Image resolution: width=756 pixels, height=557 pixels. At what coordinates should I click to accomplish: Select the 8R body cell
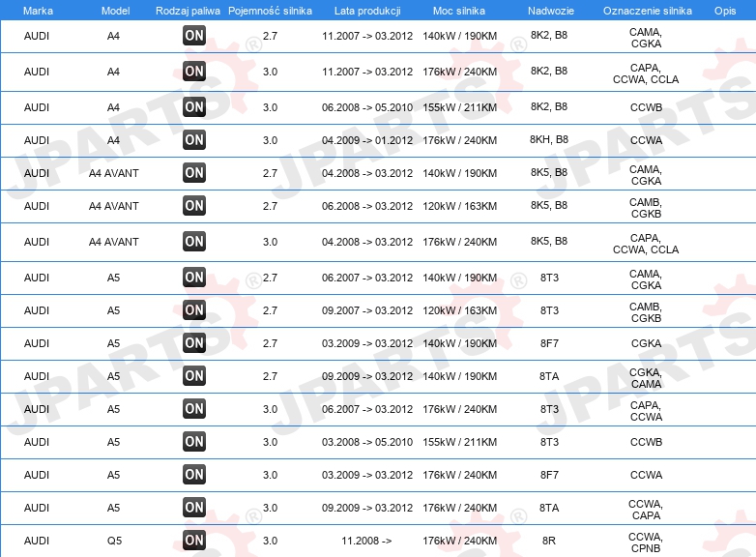coord(549,541)
